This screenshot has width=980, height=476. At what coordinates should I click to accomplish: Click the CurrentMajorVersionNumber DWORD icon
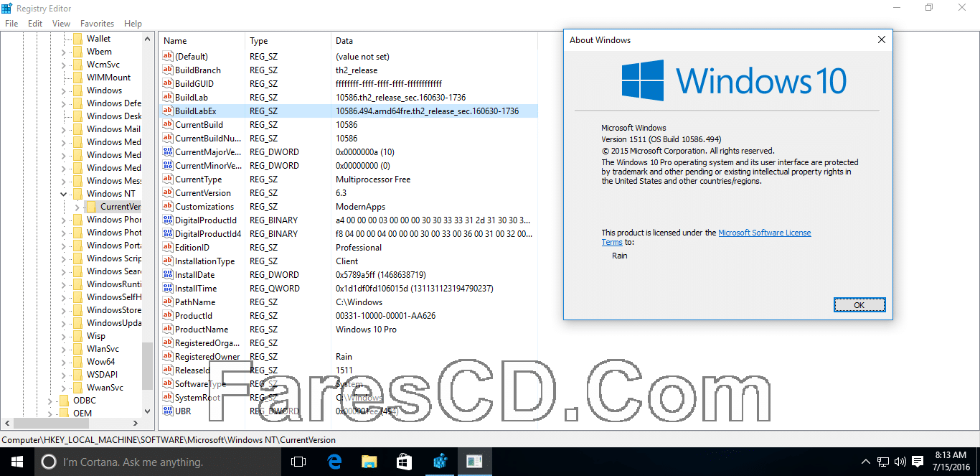pyautogui.click(x=168, y=152)
